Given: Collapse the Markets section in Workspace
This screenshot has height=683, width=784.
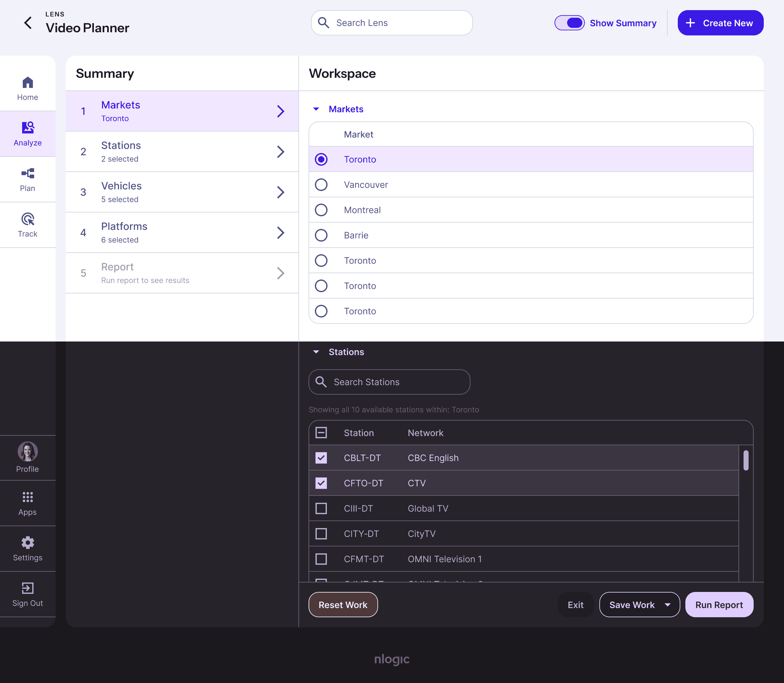Looking at the screenshot, I should (x=316, y=109).
